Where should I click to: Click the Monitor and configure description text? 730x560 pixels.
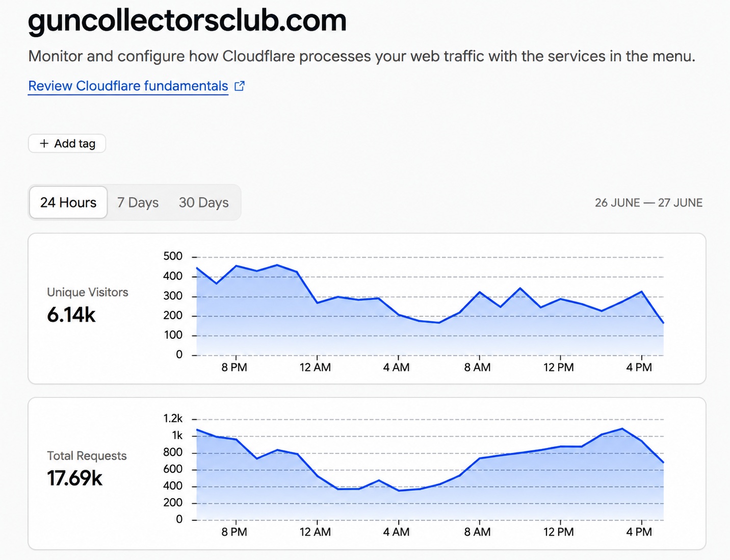pos(362,56)
